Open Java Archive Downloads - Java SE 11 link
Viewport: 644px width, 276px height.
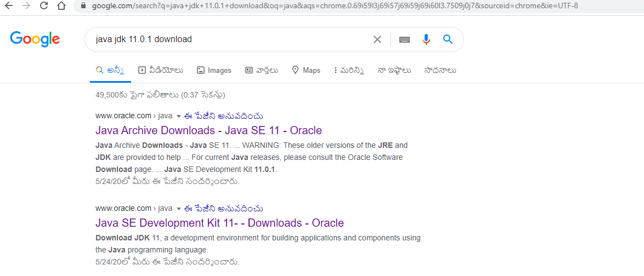208,130
